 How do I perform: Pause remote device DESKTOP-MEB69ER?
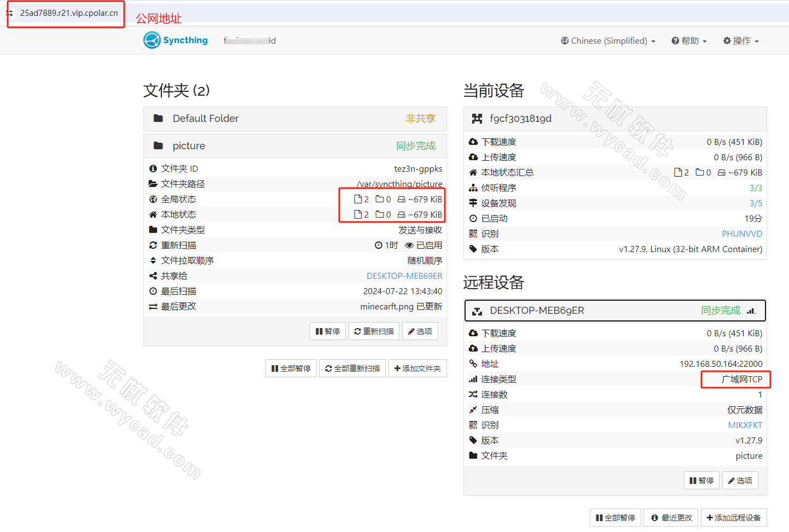[x=701, y=480]
